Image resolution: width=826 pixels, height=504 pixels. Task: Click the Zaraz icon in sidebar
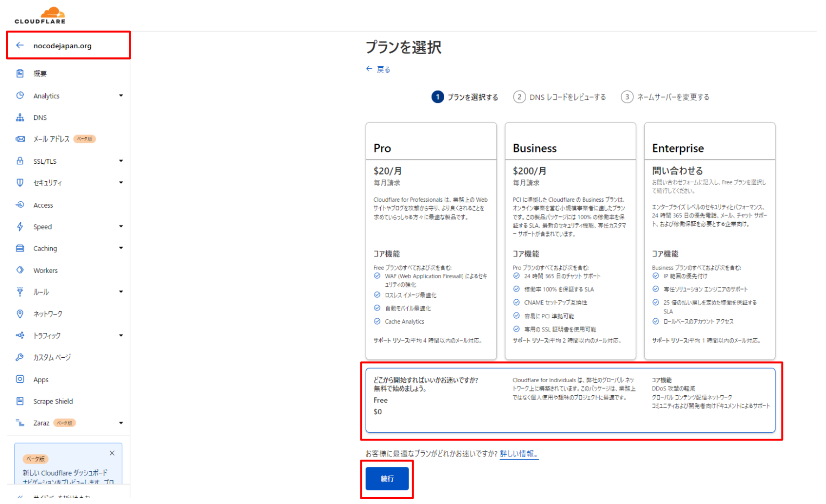[x=20, y=423]
